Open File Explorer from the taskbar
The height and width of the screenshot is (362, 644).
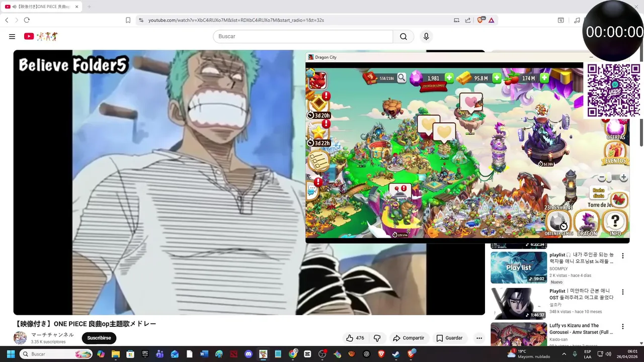(x=115, y=354)
